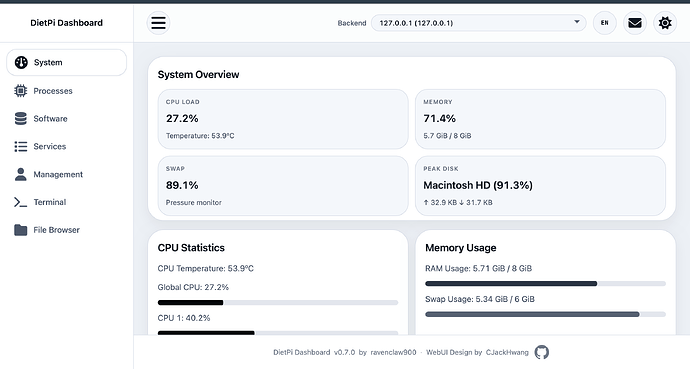Click the Backend dropdown arrow
The width and height of the screenshot is (690, 369).
pyautogui.click(x=576, y=22)
